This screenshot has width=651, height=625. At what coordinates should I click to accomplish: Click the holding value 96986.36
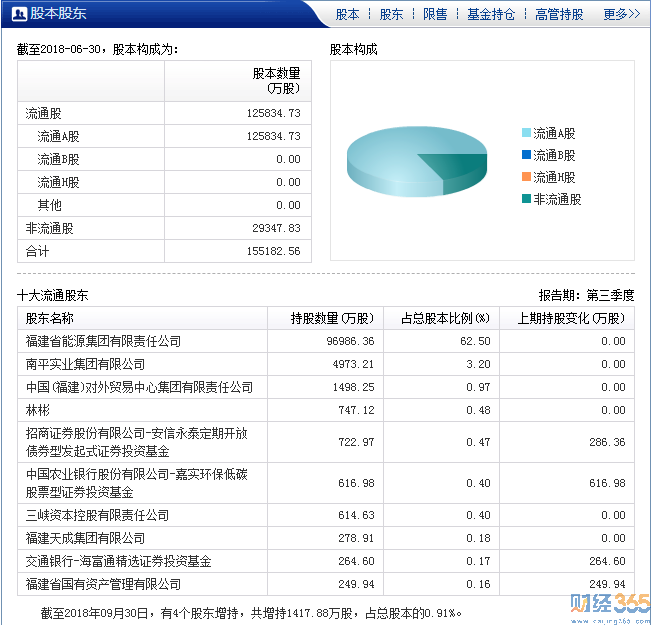pos(350,341)
